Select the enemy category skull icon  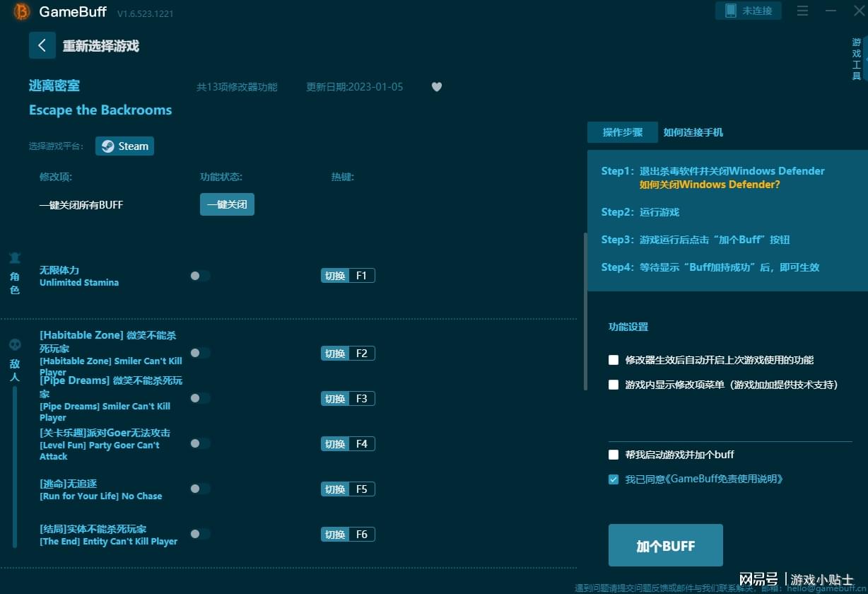pos(15,345)
